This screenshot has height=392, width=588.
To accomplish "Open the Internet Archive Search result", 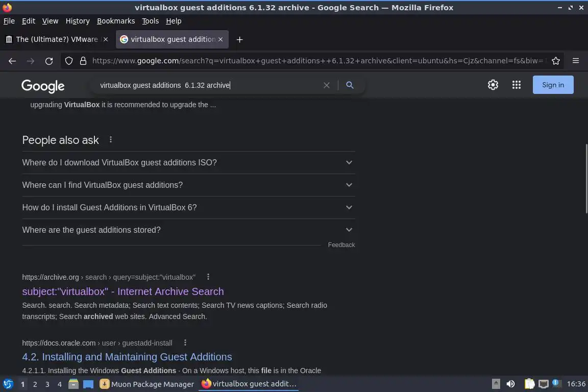I will (x=123, y=291).
